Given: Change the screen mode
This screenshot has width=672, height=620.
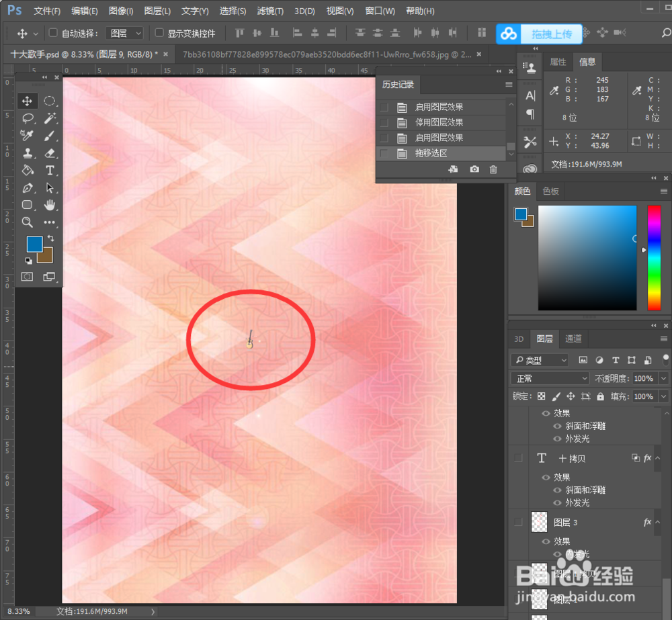Looking at the screenshot, I should pyautogui.click(x=49, y=277).
